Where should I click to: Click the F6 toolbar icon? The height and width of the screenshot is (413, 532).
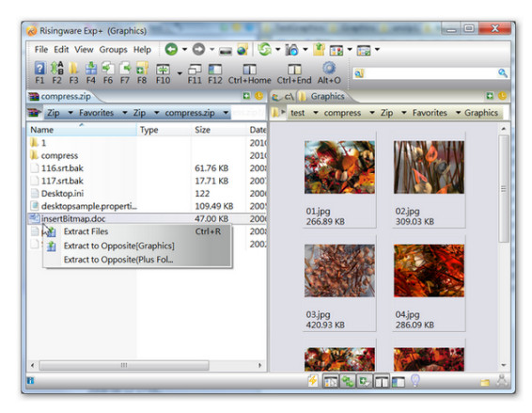(x=108, y=69)
